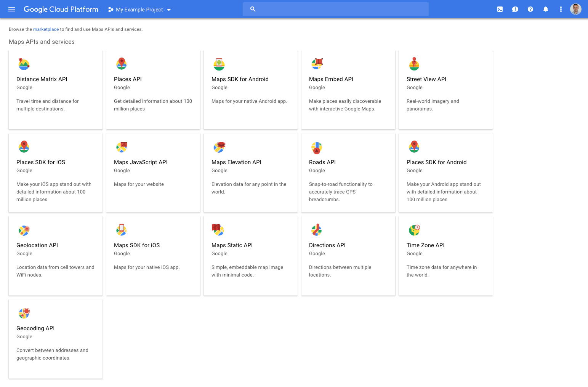
Task: Open the Places SDK for iOS title
Action: (41, 162)
